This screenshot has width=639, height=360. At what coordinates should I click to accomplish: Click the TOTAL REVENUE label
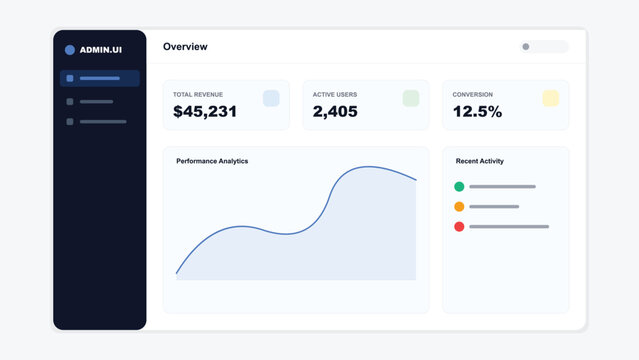[198, 95]
